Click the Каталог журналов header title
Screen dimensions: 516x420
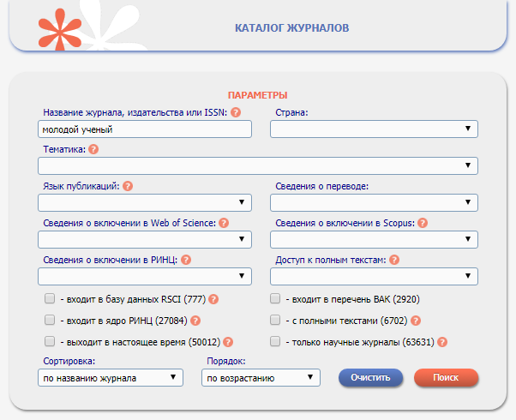291,27
